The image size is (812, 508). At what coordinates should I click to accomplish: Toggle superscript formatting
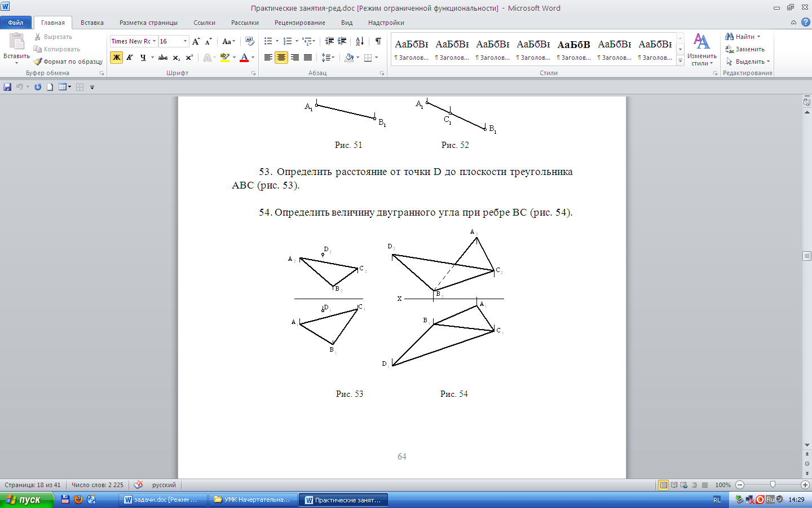189,58
